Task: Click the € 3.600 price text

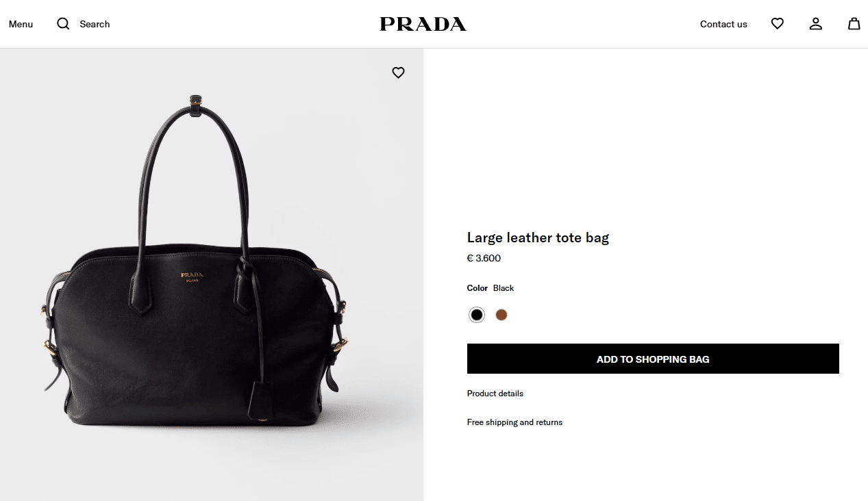Action: (x=484, y=258)
